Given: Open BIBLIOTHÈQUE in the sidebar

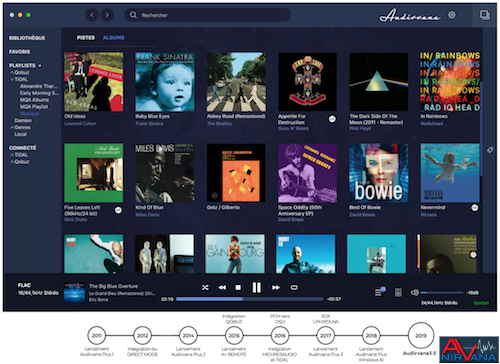Looking at the screenshot, I should [x=27, y=38].
